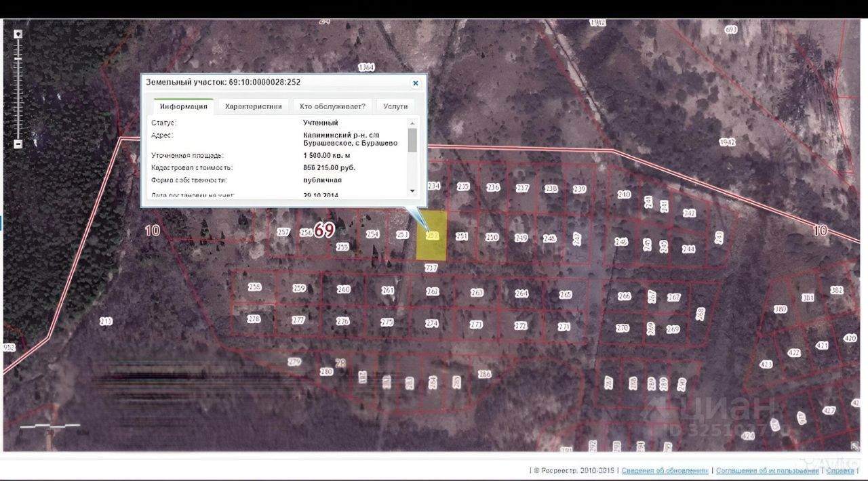Click the Форма собственности label
The image size is (868, 481).
(189, 180)
